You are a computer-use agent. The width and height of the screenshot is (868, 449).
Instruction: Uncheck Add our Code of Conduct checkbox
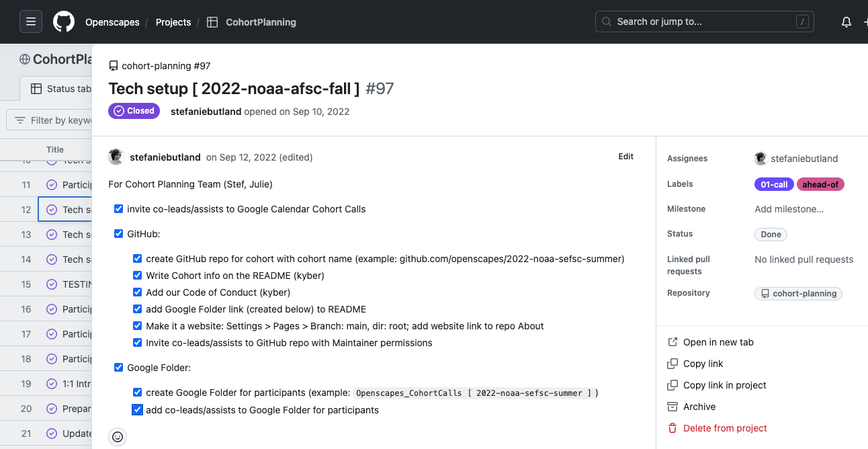138,292
